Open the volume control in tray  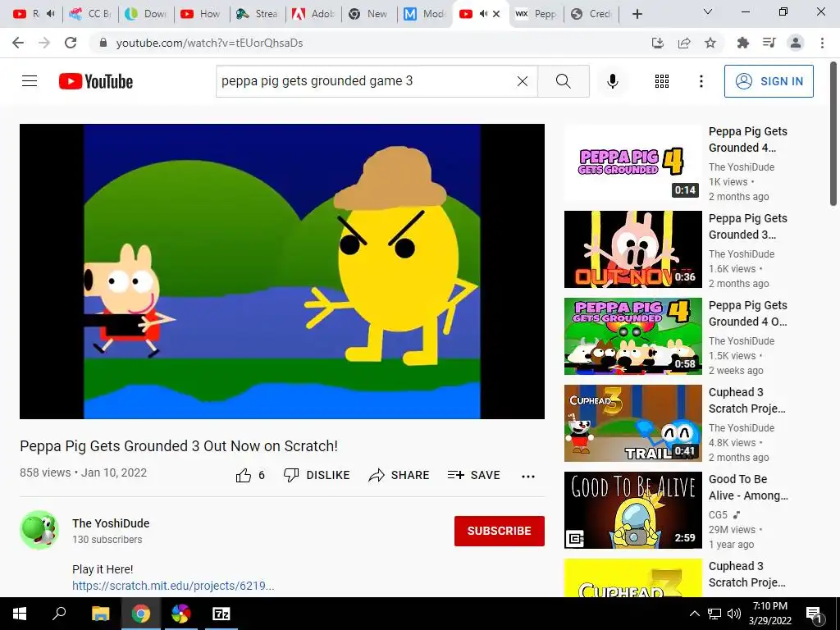click(734, 614)
